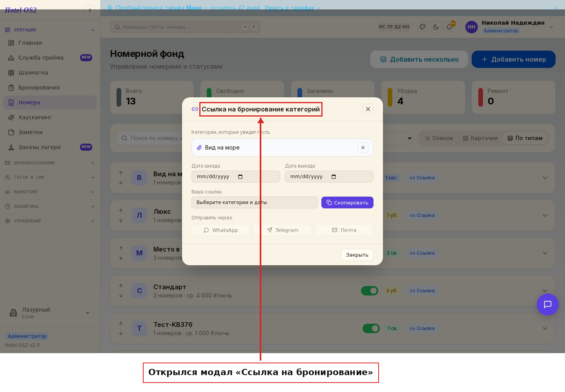The image size is (565, 392).
Task: Open Ссылка link for Стандарт row
Action: [422, 291]
